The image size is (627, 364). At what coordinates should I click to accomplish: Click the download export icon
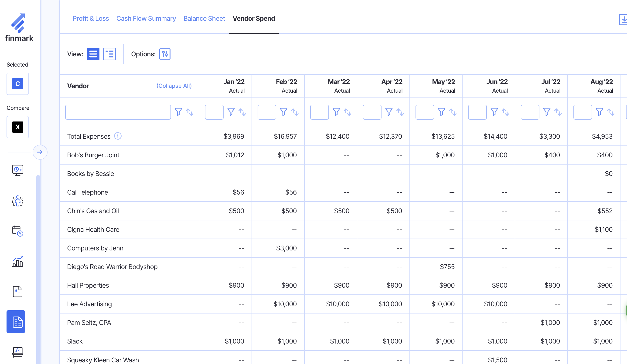click(623, 20)
